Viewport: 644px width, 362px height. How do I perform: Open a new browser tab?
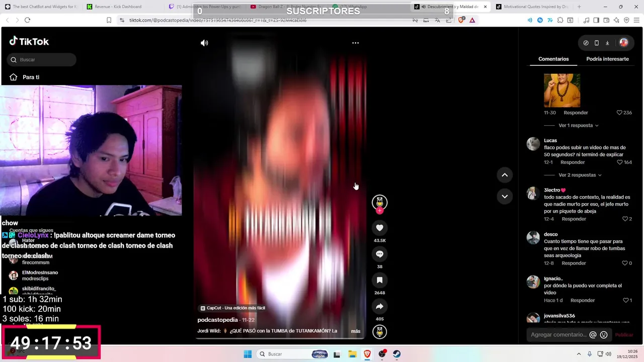click(579, 7)
